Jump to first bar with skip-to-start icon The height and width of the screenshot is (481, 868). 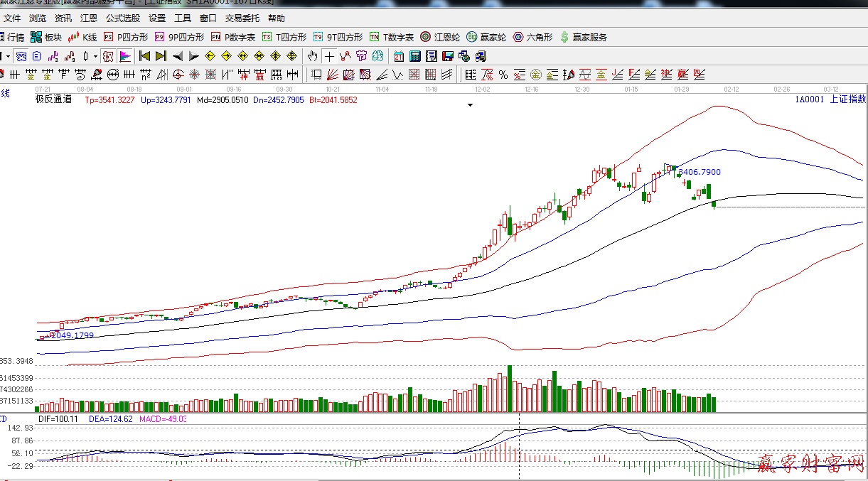click(x=144, y=56)
